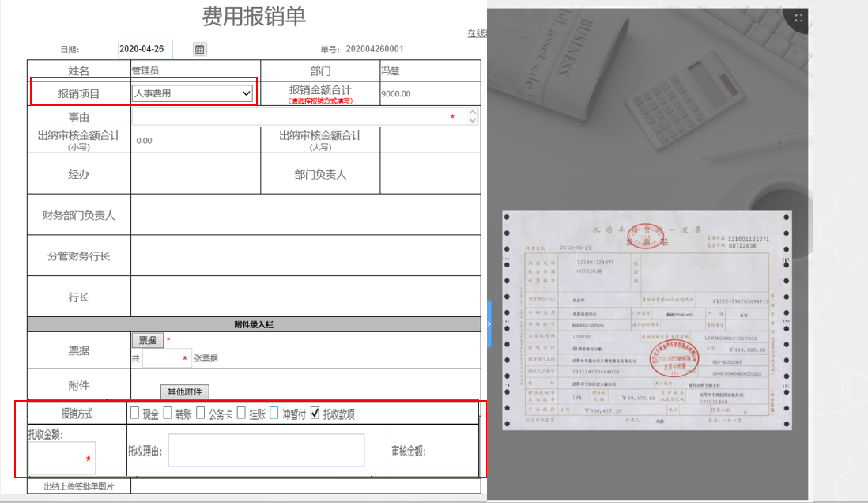The width and height of the screenshot is (868, 503).
Task: Select the 挂账 checkbox
Action: [241, 412]
